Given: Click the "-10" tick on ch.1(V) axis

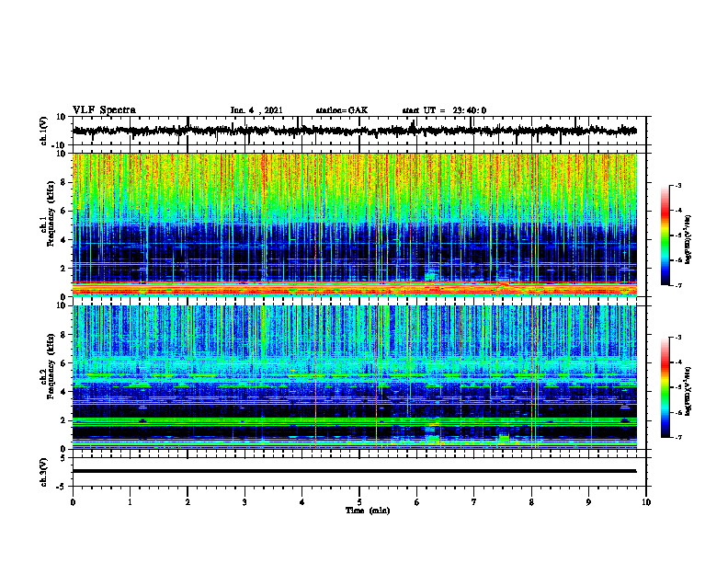Looking at the screenshot, I should [59, 145].
